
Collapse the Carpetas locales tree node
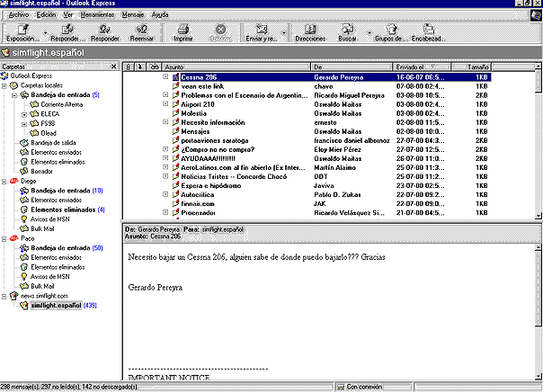click(x=4, y=85)
